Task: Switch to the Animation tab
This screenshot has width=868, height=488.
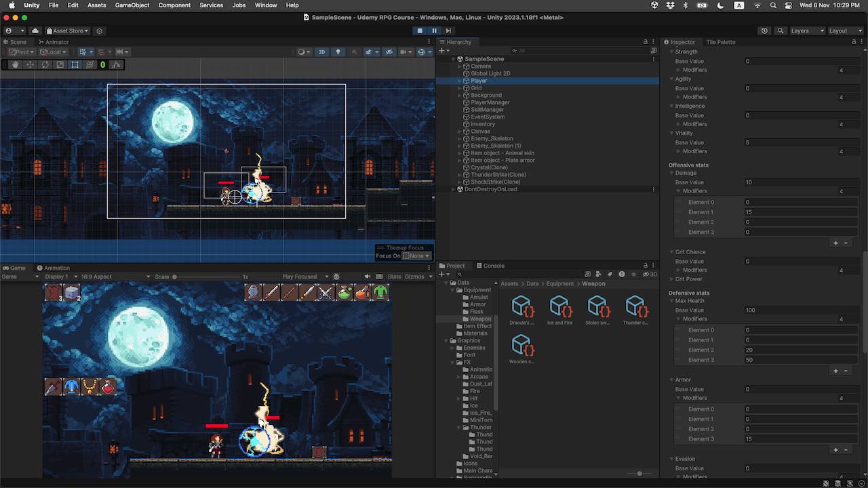Action: click(54, 268)
